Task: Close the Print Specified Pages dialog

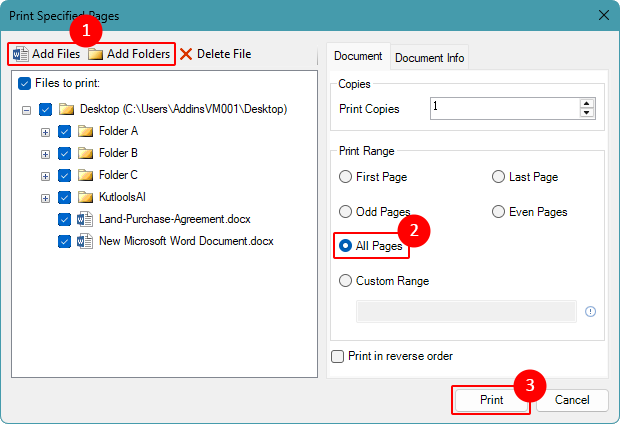Action: pyautogui.click(x=604, y=15)
